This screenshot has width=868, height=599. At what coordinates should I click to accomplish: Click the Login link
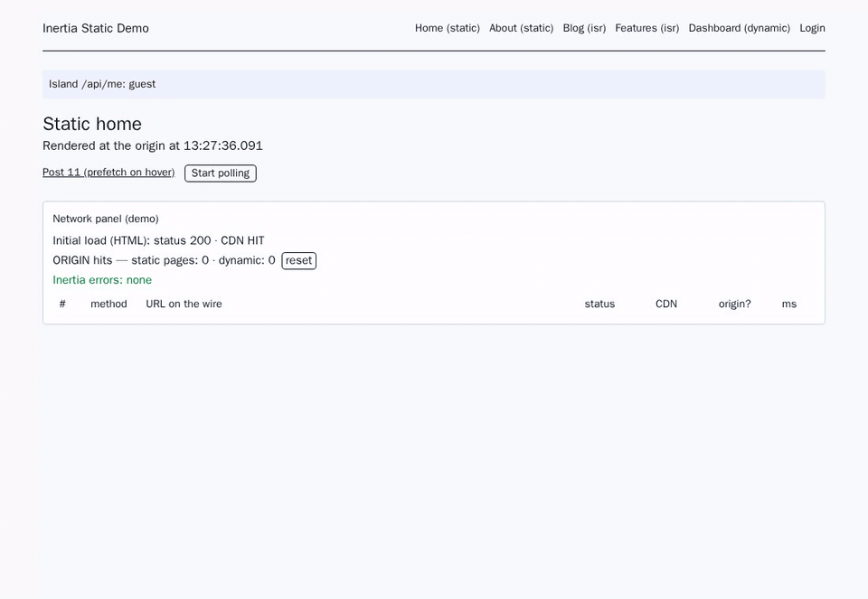pos(812,28)
